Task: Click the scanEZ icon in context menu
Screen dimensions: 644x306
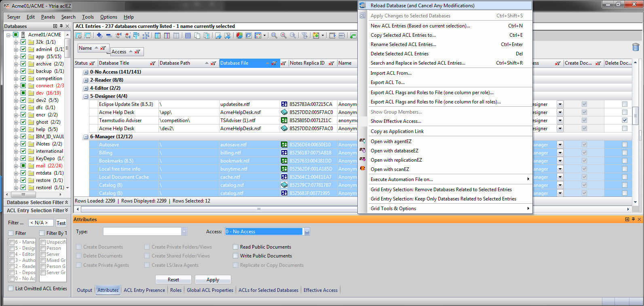Action: 363,169
